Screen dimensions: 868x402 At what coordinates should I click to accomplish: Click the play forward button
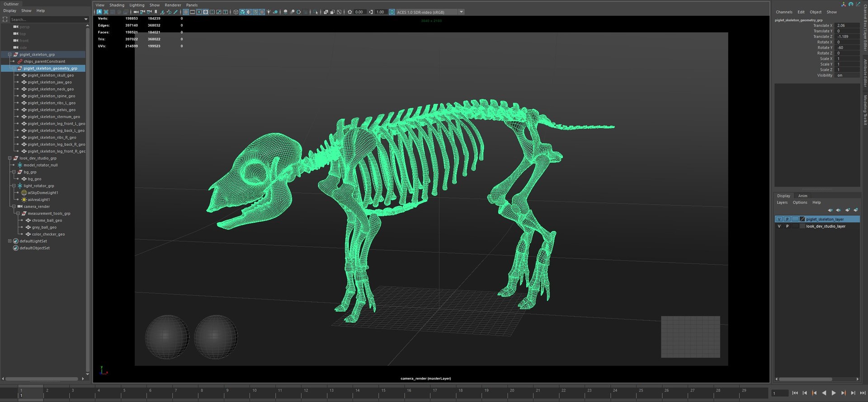[834, 393]
